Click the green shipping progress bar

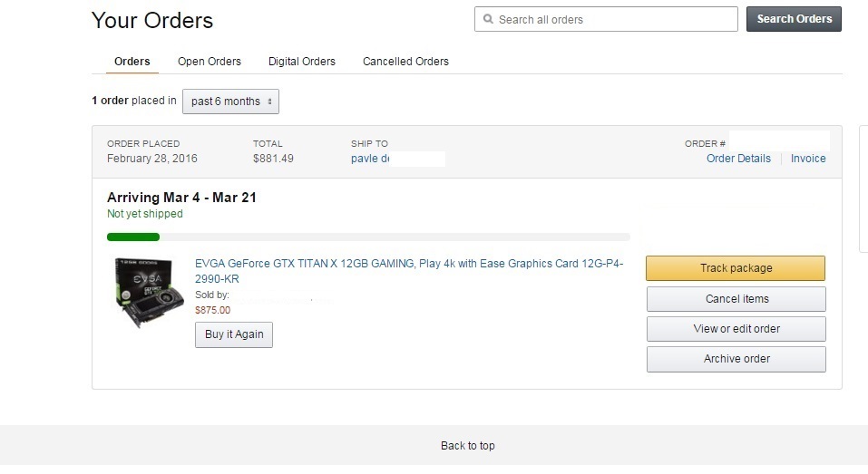tap(133, 237)
